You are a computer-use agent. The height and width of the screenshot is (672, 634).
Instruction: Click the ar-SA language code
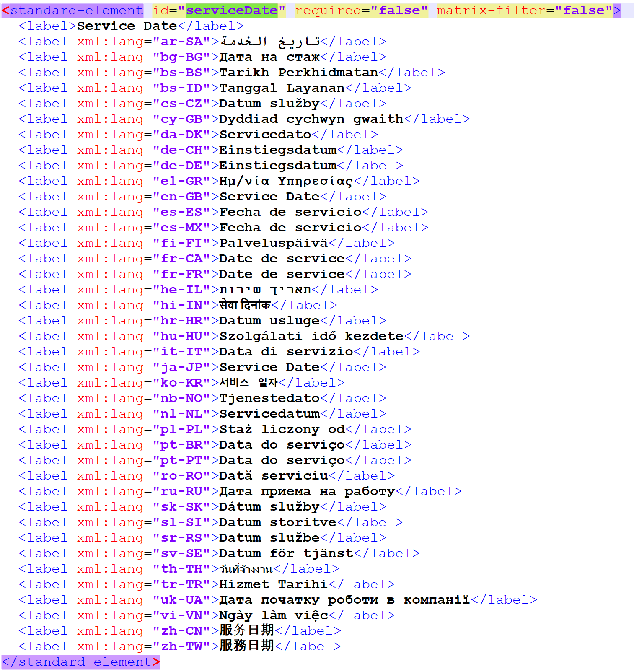point(181,42)
